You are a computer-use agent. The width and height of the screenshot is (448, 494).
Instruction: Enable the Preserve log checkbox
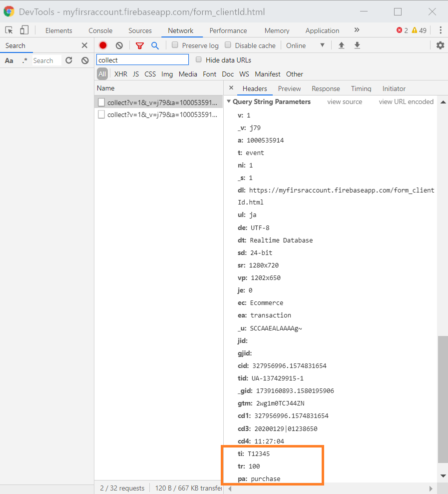point(175,45)
